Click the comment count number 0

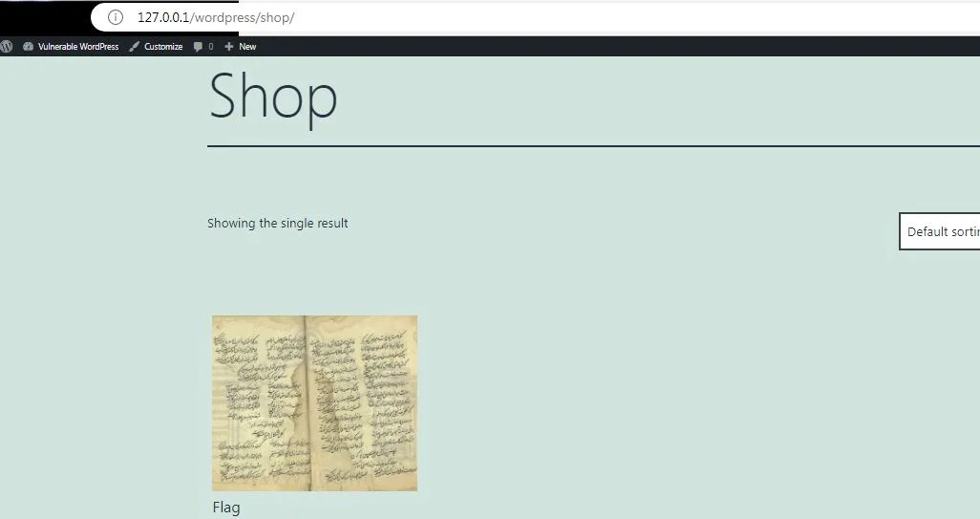[x=211, y=46]
